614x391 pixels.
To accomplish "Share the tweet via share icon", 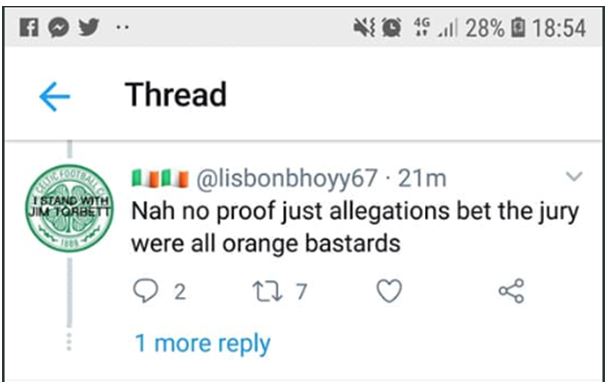I will coord(511,291).
